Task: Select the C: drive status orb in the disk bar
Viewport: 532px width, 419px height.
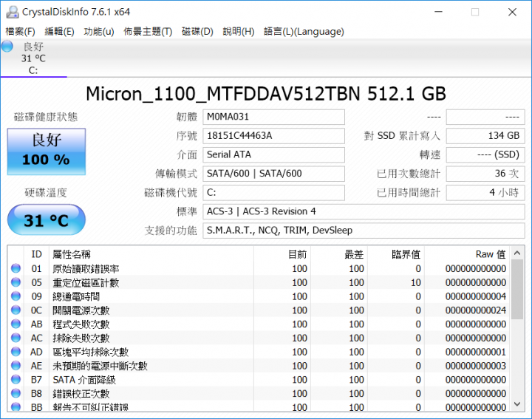Action: point(7,46)
